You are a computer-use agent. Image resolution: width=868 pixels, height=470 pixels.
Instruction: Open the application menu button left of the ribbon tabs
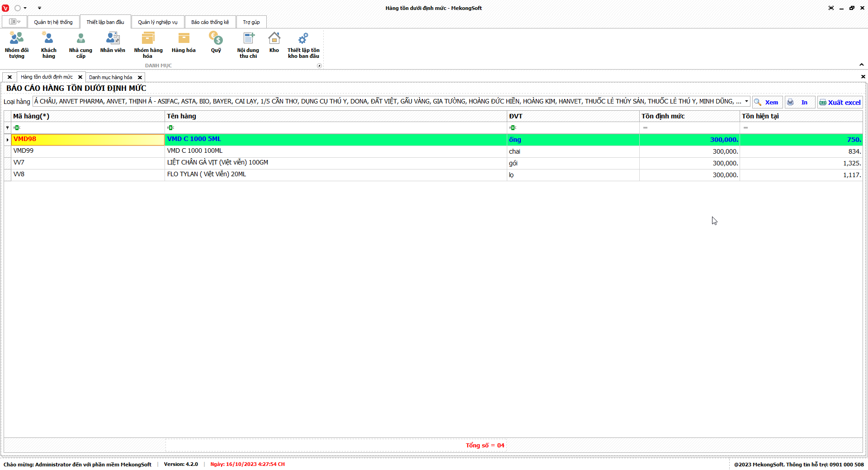coord(14,22)
